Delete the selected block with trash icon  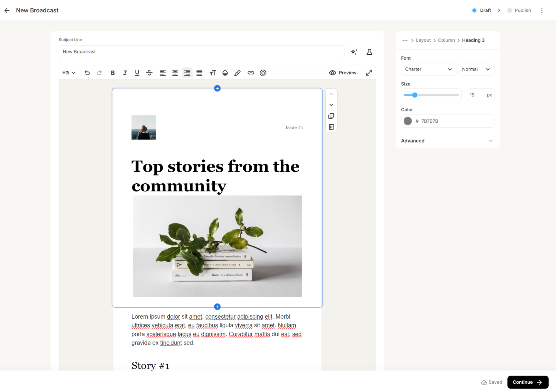tap(331, 127)
